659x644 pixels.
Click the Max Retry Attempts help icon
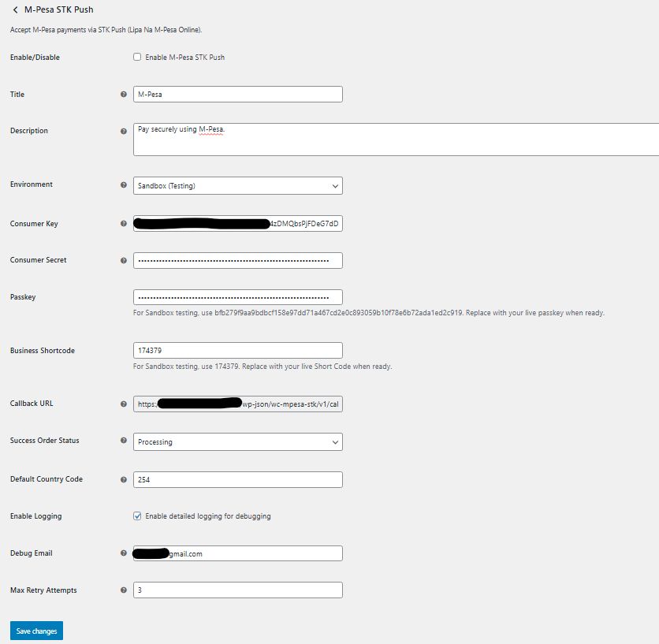click(x=123, y=590)
